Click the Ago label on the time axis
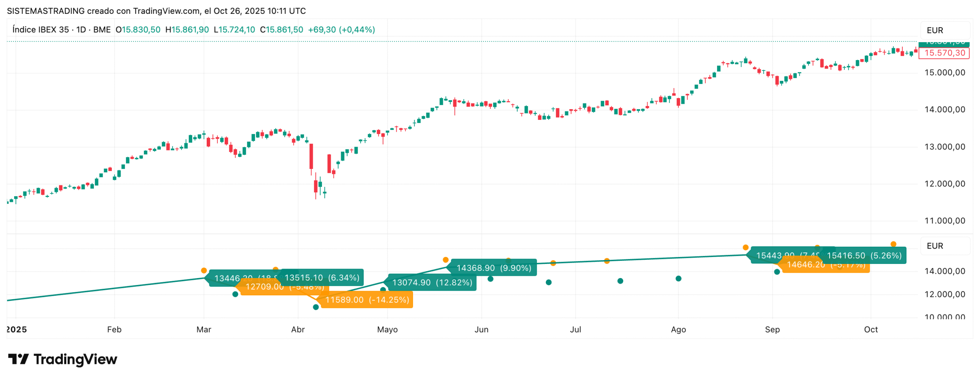This screenshot has width=980, height=380. click(x=678, y=329)
